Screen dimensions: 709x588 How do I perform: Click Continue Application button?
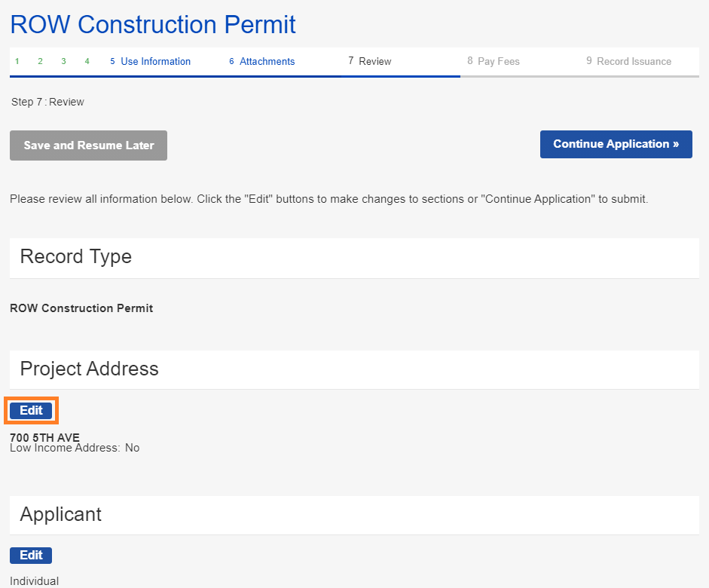tap(616, 144)
